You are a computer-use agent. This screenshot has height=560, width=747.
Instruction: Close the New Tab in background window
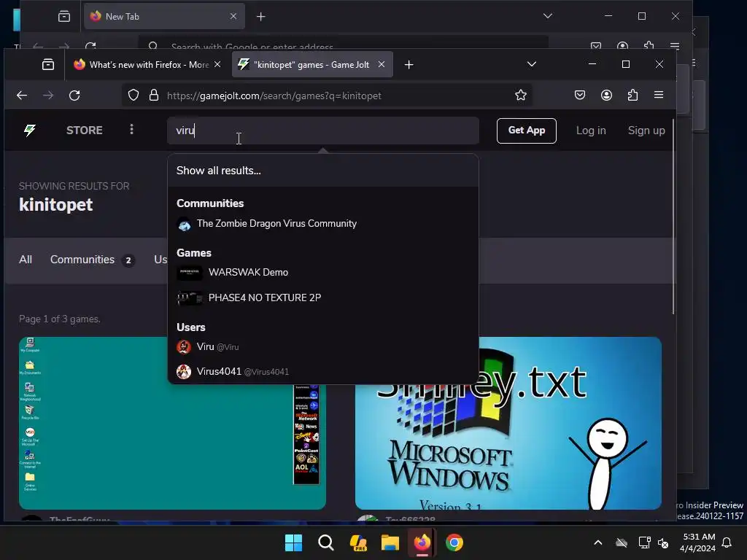(233, 16)
